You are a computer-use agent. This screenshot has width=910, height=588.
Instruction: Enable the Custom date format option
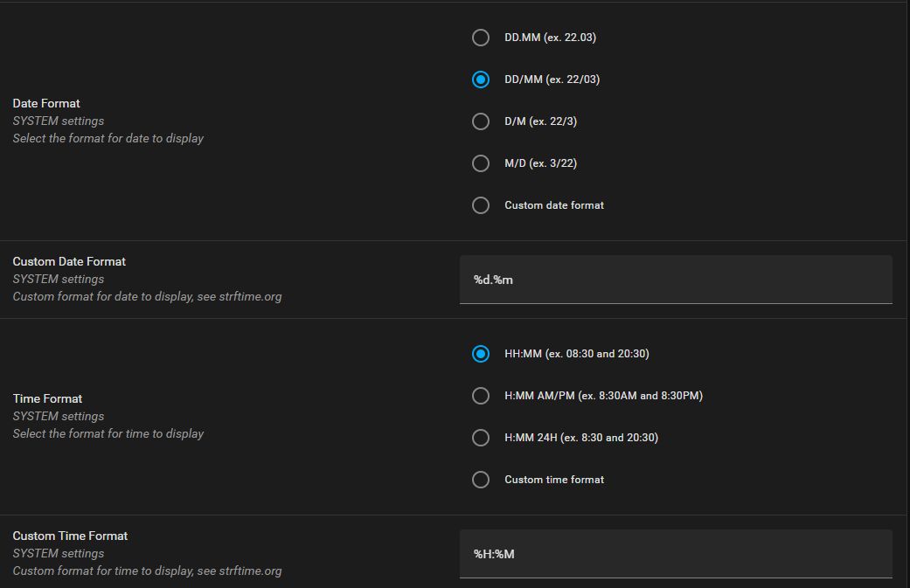pyautogui.click(x=480, y=205)
